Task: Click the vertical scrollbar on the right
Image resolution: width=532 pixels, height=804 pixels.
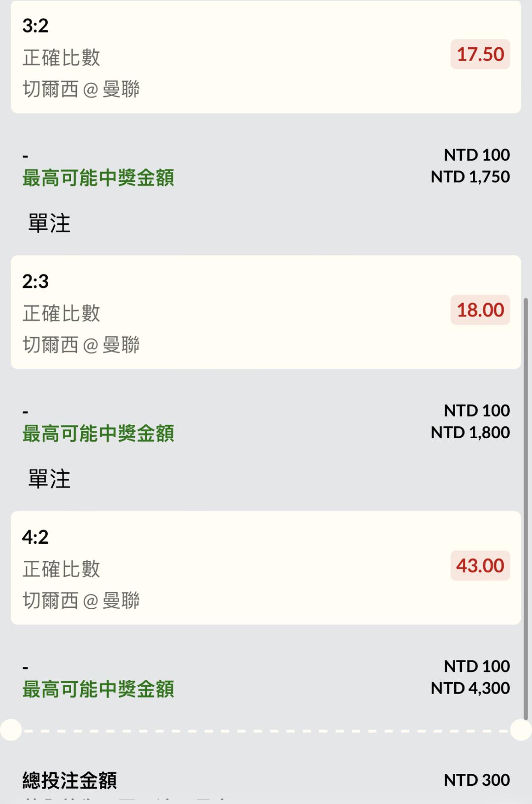Action: [526, 509]
